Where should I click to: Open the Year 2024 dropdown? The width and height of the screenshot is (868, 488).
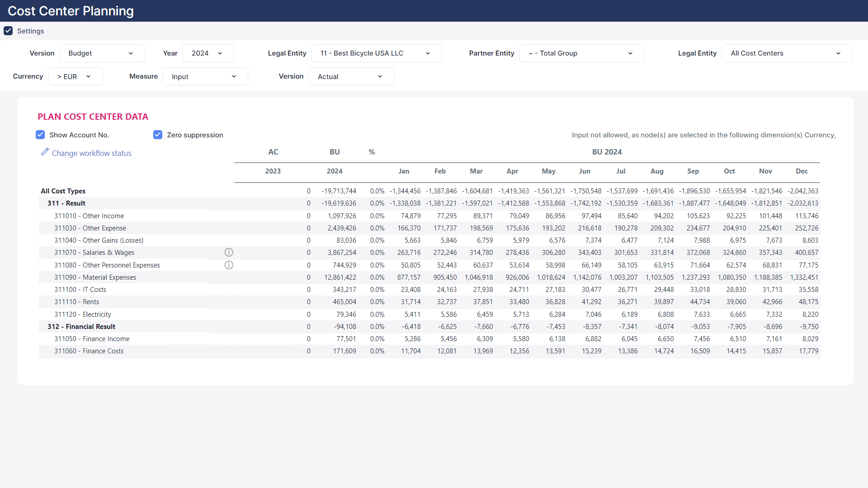[208, 53]
